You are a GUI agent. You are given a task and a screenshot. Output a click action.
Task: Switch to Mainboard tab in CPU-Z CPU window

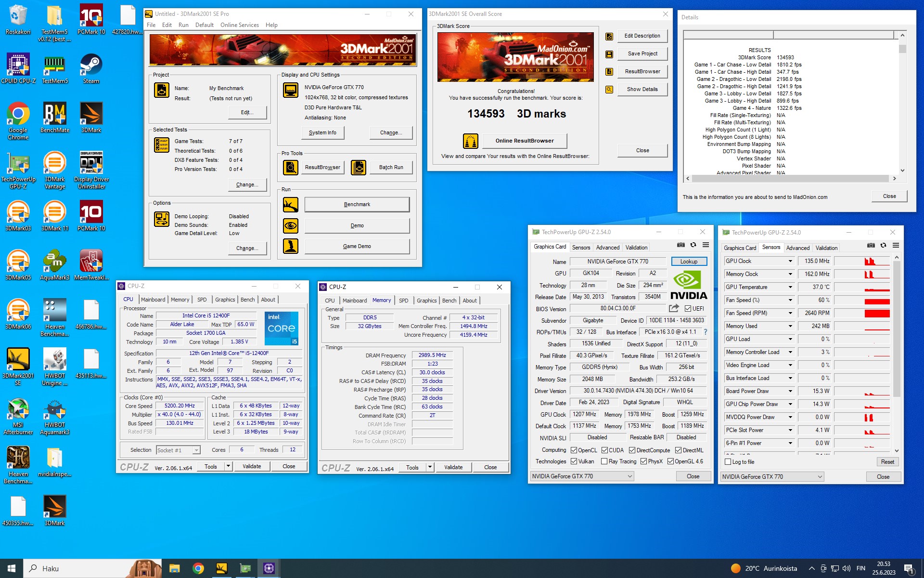pyautogui.click(x=153, y=300)
